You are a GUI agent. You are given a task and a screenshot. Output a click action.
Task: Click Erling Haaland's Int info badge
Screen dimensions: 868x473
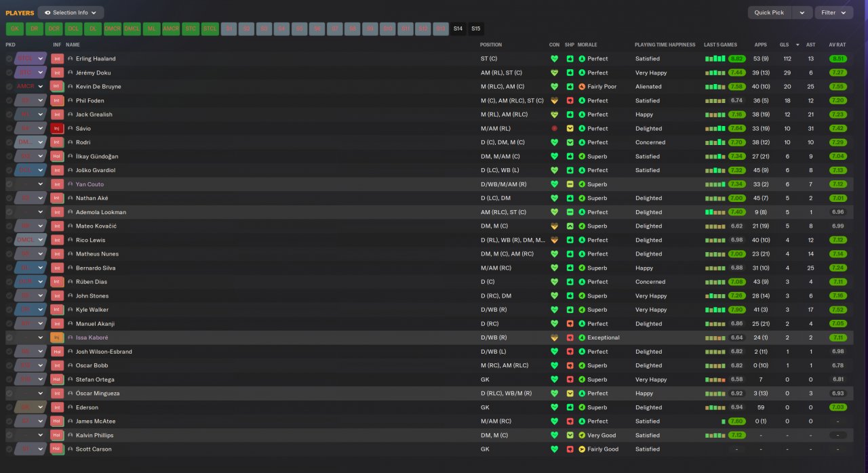point(57,59)
